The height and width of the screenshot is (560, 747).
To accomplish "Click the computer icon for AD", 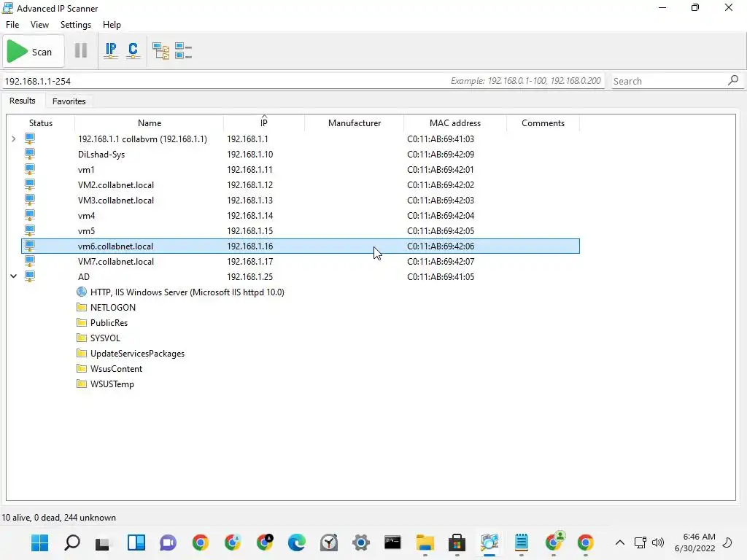I will pos(29,276).
